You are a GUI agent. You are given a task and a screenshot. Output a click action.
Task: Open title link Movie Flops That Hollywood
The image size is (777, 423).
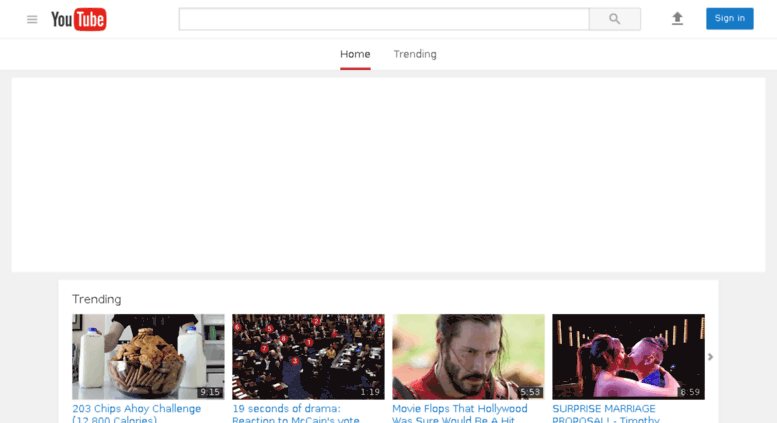coord(460,413)
